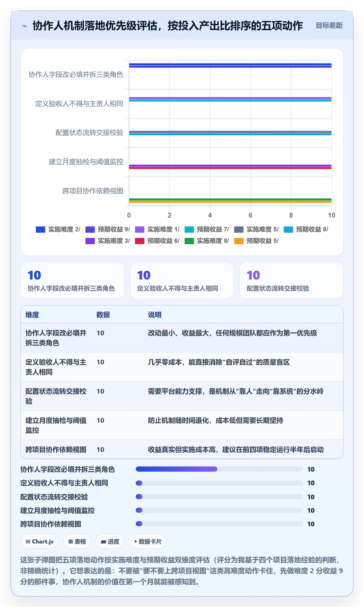Toggle the 预期收益 9/ legend swatch
Screen dimensions: 364x607
90,229
